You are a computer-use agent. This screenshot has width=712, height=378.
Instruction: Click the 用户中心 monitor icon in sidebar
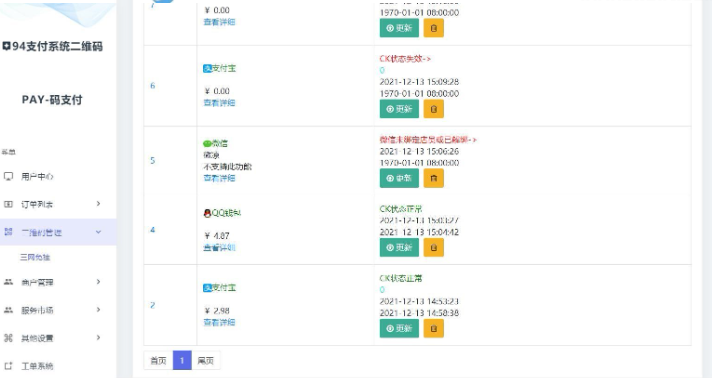coord(8,176)
